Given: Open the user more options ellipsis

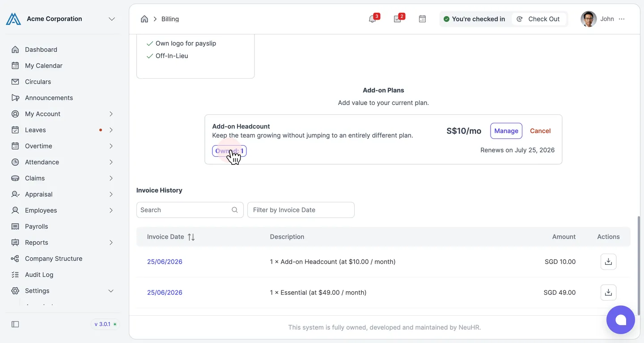Looking at the screenshot, I should tap(622, 19).
